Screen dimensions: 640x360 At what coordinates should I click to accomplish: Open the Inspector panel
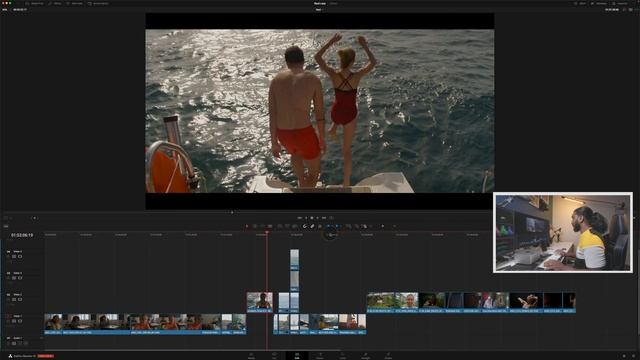[620, 3]
